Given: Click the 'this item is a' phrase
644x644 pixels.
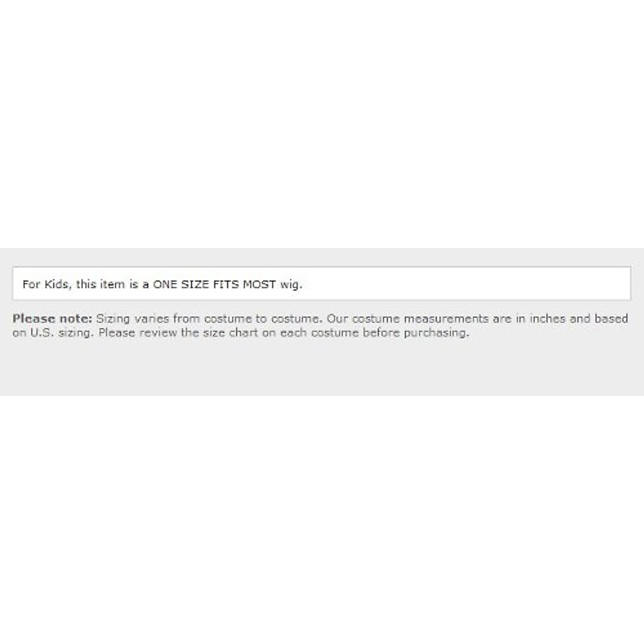Looking at the screenshot, I should click(x=113, y=284).
